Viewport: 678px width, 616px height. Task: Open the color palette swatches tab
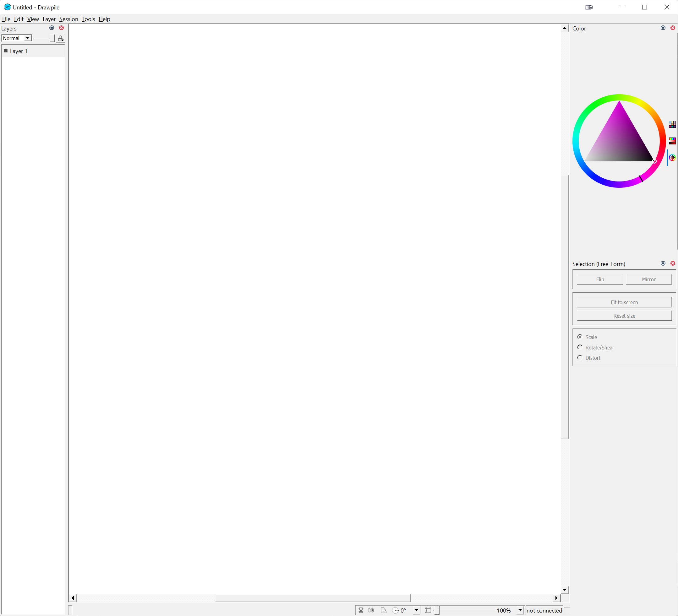673,124
